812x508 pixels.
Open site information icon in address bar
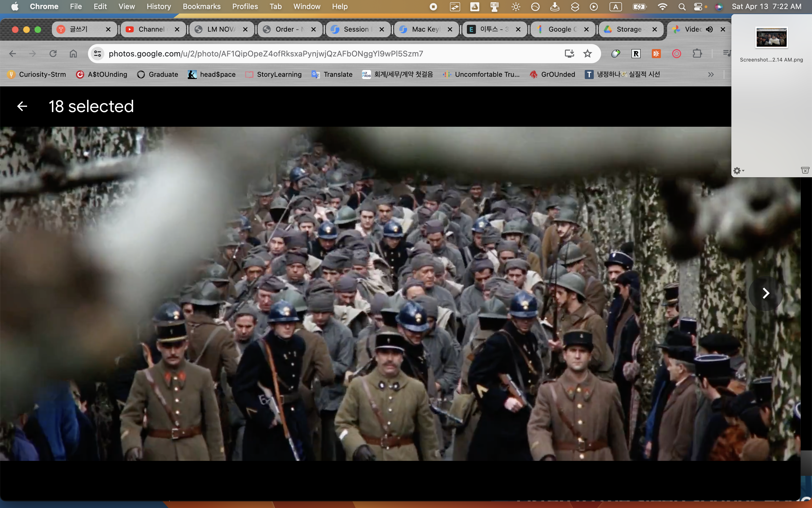click(x=98, y=54)
